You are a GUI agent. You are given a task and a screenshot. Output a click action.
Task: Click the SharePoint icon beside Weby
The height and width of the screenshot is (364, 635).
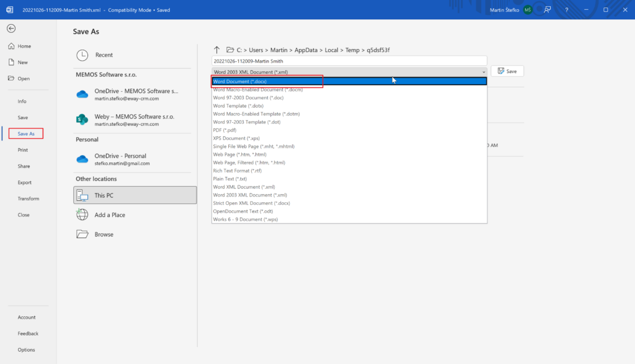click(x=82, y=120)
